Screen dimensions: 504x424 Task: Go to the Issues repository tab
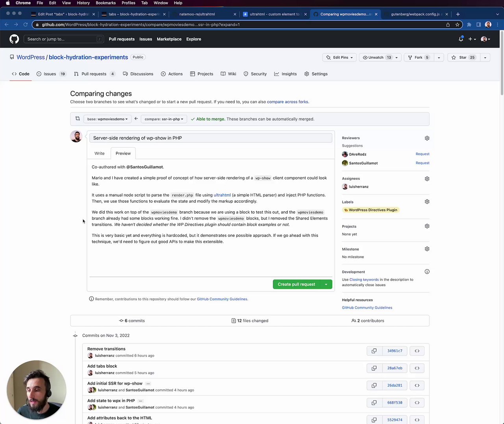point(51,74)
